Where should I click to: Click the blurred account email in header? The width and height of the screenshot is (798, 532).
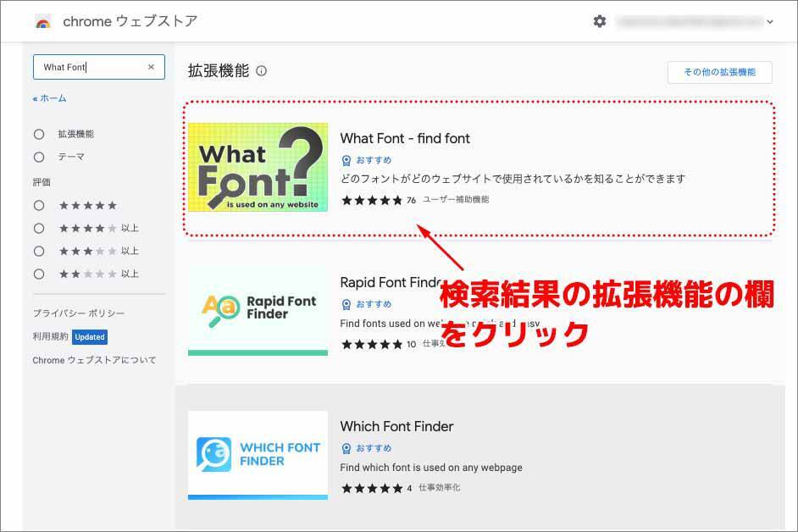(690, 22)
